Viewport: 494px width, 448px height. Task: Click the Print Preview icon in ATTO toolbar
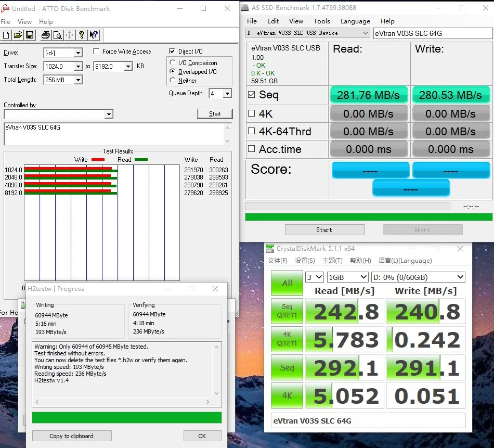click(58, 35)
